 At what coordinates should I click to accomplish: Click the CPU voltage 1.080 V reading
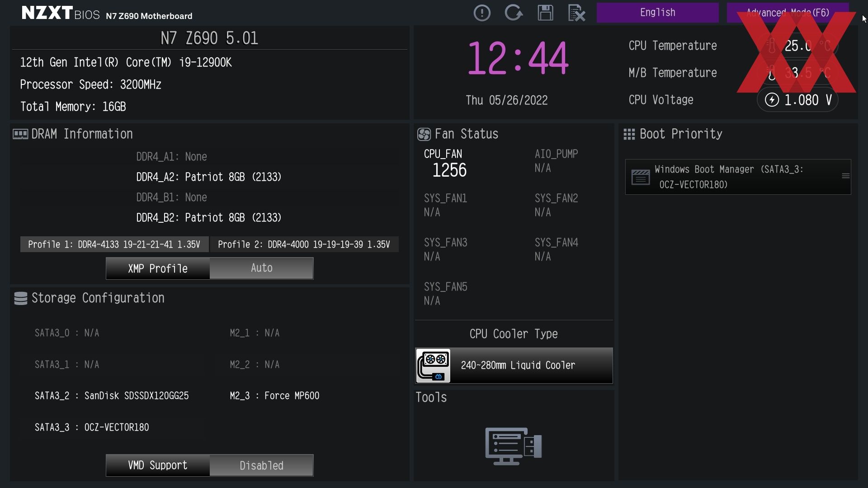point(807,100)
